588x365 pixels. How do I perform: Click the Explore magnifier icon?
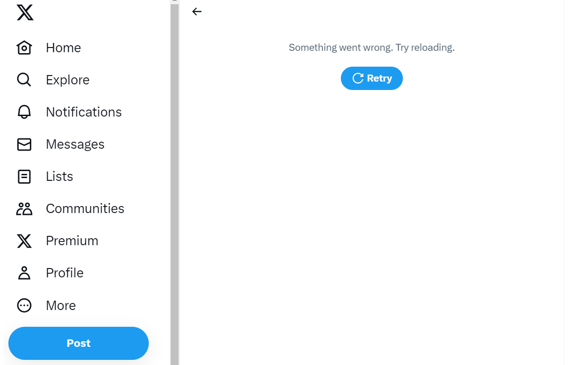[24, 80]
